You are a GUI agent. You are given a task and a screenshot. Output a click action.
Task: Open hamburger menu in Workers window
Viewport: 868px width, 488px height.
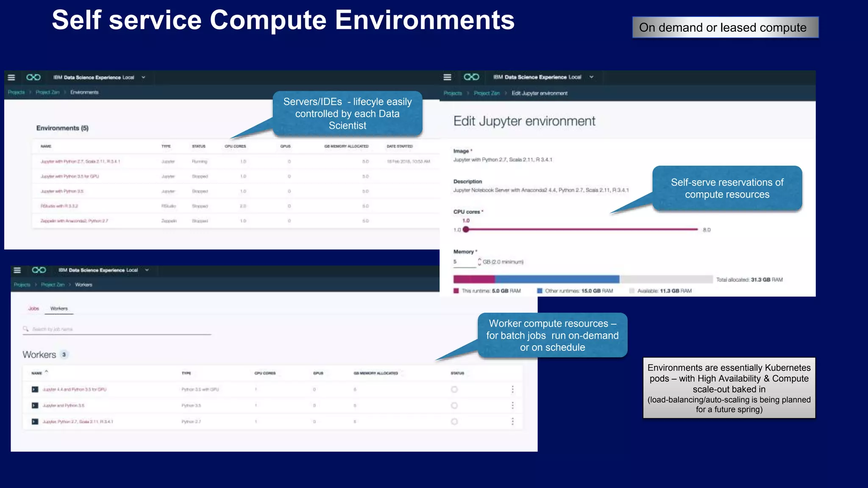17,270
